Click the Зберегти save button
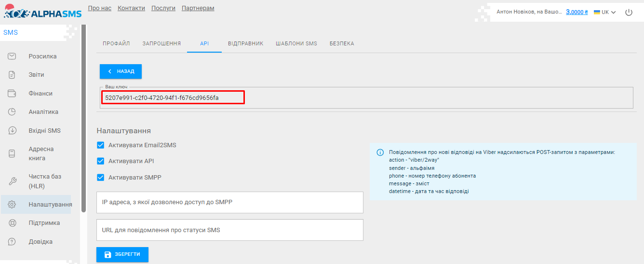Screen dimensions: 644x264 click(x=122, y=254)
